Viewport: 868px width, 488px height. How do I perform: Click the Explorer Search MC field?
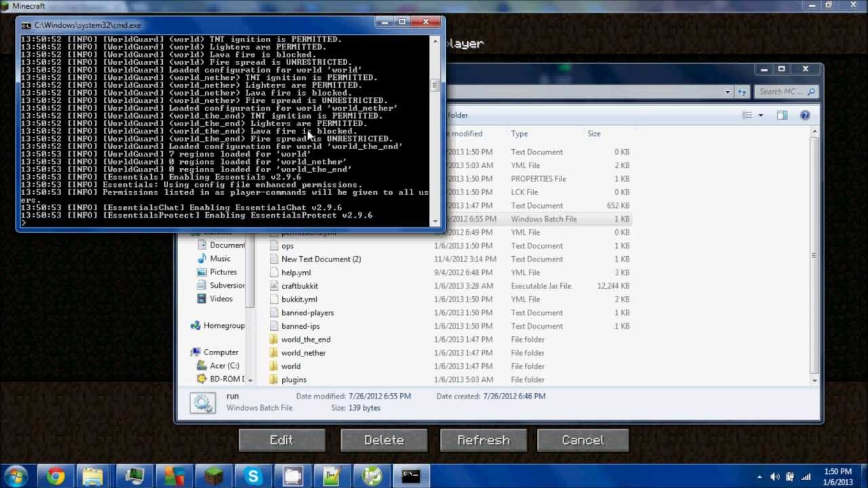coord(787,91)
